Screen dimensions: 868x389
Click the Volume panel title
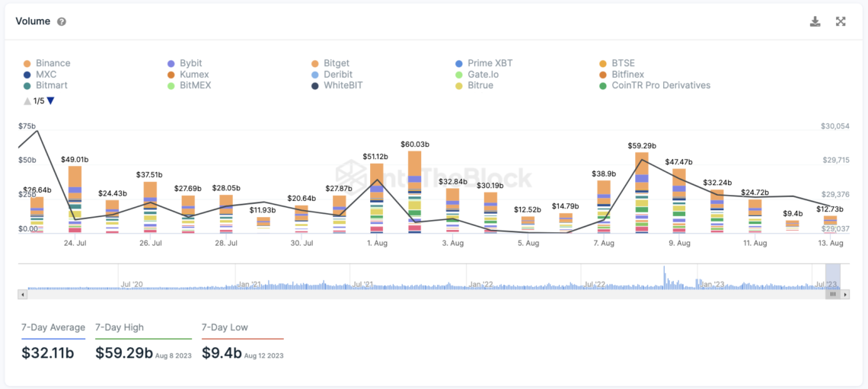(34, 21)
